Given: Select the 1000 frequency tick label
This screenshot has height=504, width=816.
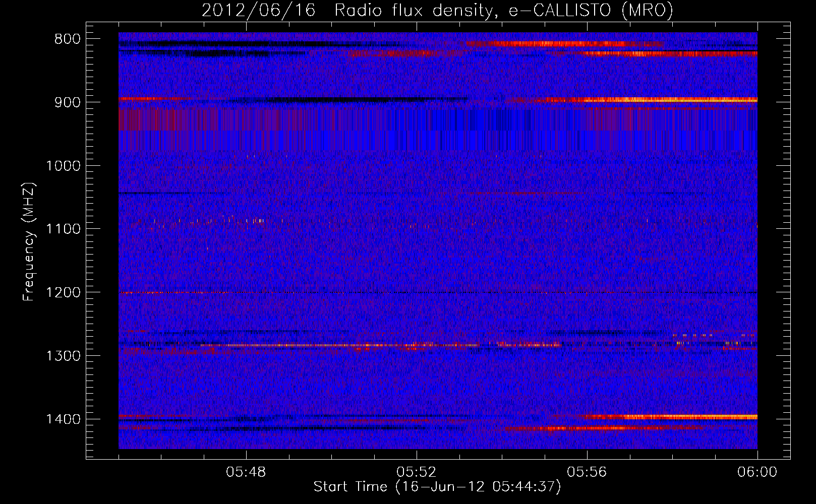Looking at the screenshot, I should point(63,166).
